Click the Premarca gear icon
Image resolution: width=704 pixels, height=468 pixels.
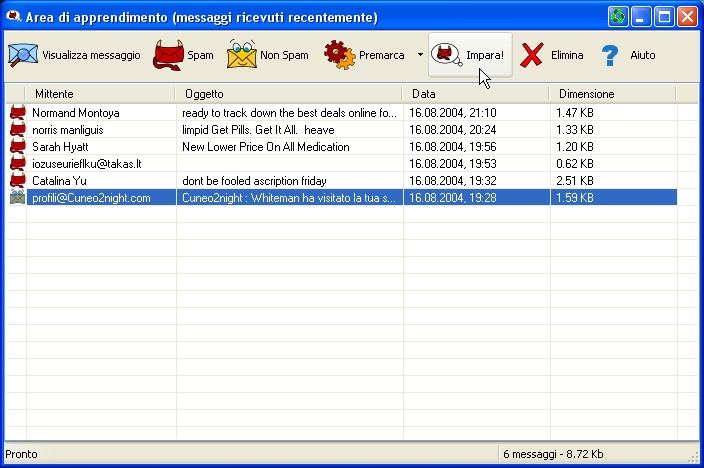339,55
